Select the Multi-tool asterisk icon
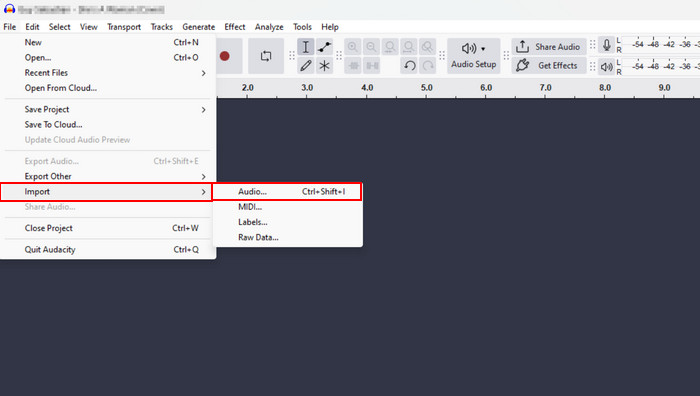The height and width of the screenshot is (396, 700). pos(325,66)
